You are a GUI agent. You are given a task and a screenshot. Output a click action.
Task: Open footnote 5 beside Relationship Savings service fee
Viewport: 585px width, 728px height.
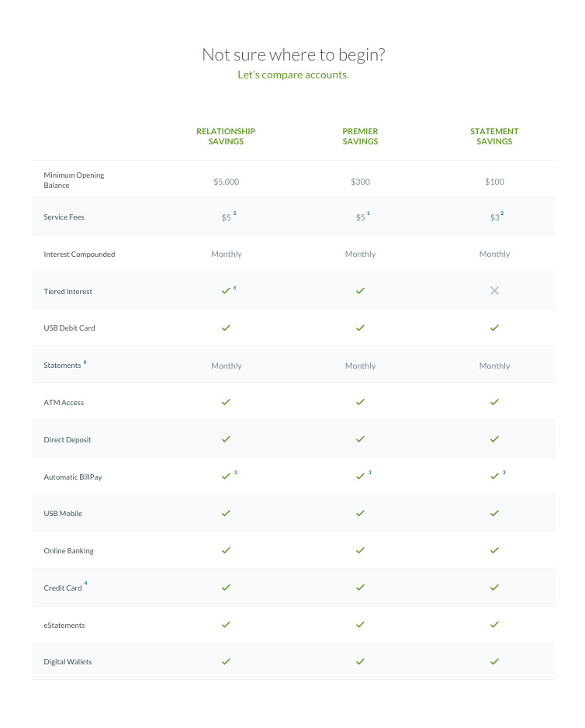[234, 213]
